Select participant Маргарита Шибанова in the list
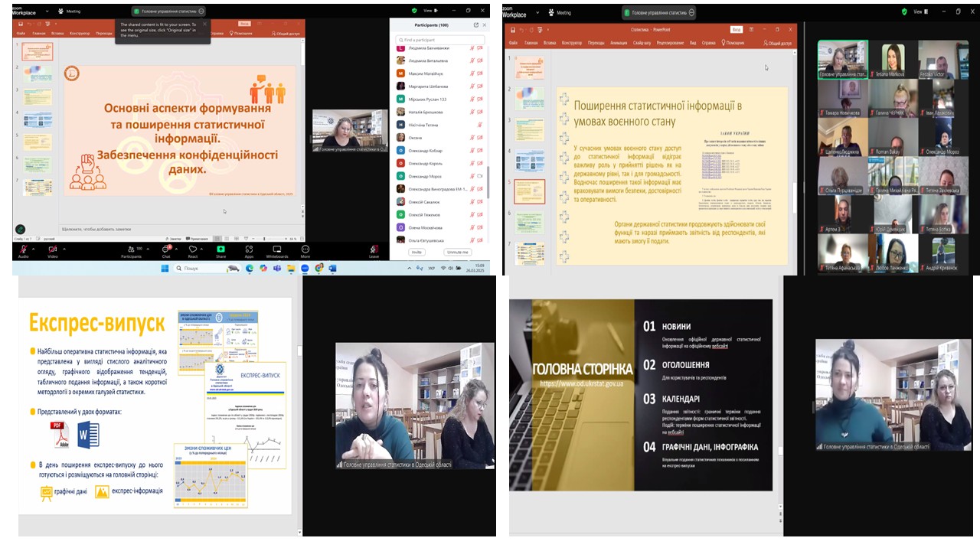This screenshot has height=551, width=980. tap(440, 86)
